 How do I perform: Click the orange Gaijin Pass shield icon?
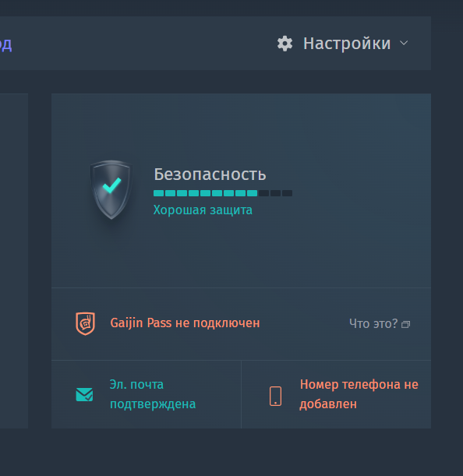(85, 323)
